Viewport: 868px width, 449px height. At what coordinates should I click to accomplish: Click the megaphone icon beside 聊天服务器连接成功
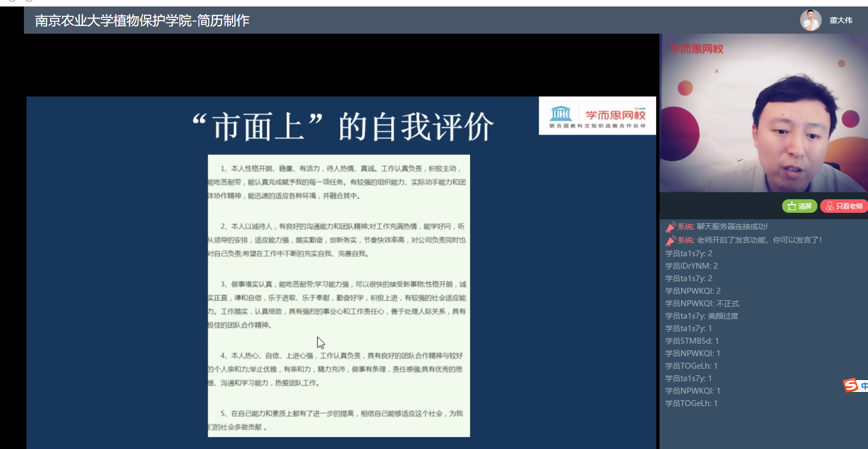[x=671, y=227]
